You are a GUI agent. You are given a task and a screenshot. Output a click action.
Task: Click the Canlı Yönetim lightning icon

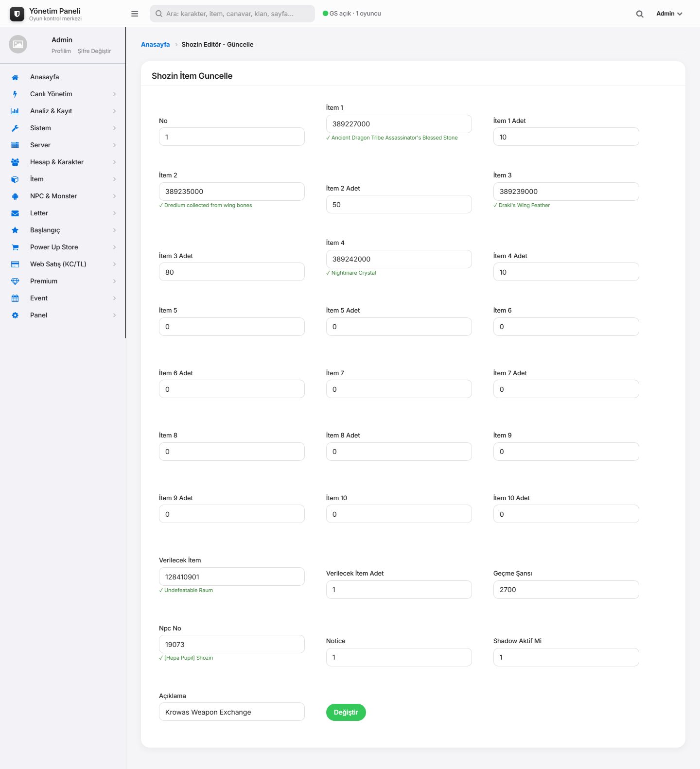pos(15,94)
